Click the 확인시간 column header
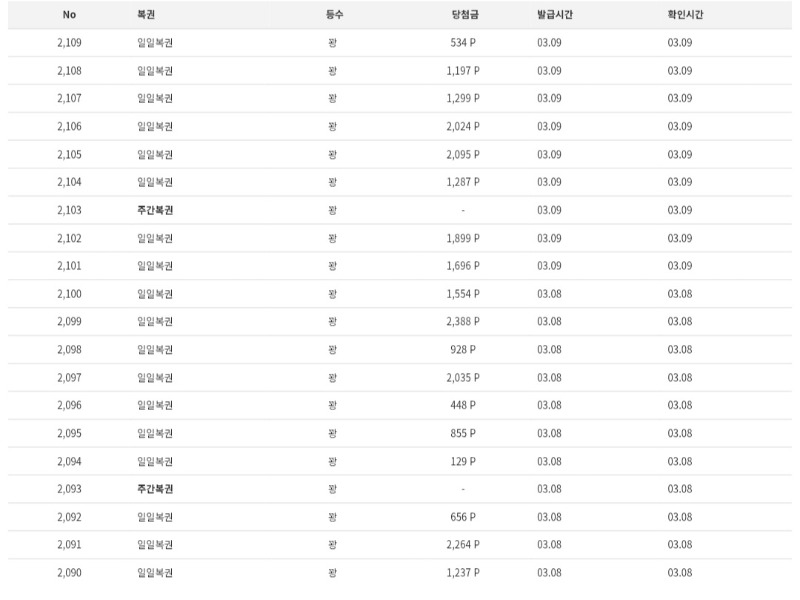800x600 pixels. 686,15
